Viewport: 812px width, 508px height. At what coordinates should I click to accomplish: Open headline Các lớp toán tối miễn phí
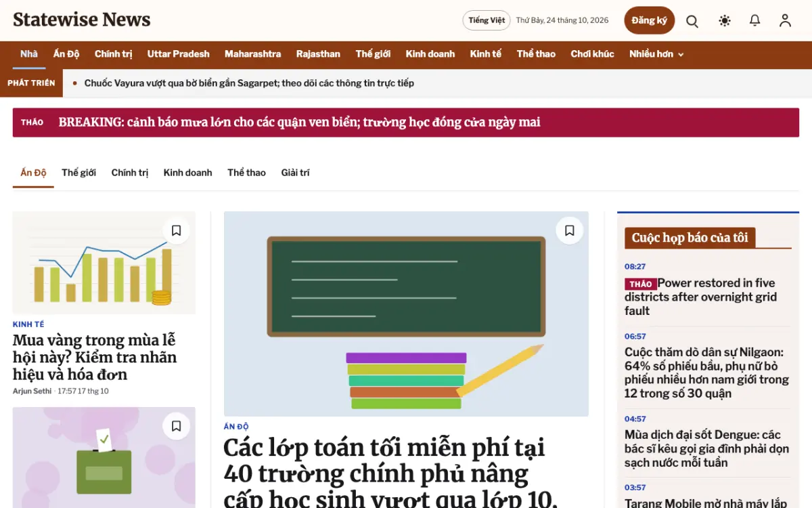click(390, 473)
